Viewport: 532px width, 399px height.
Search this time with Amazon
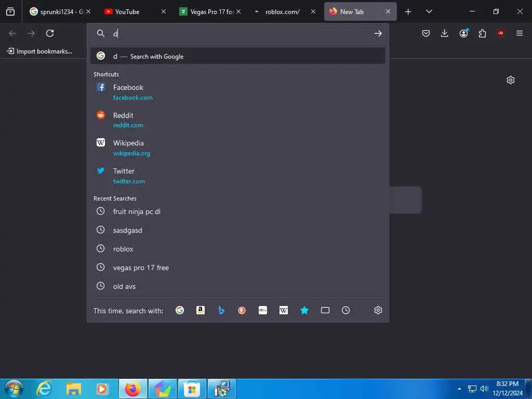(201, 310)
